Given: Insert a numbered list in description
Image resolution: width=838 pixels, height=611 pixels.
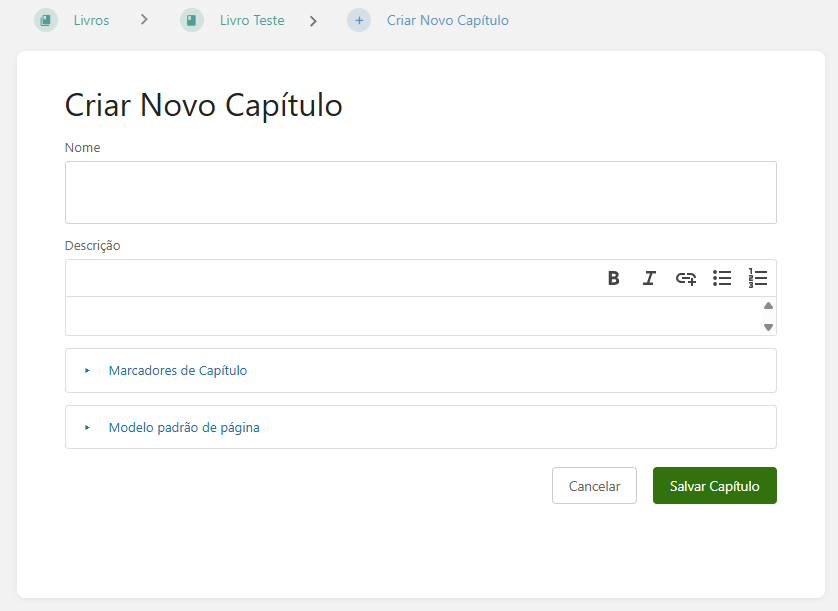Looking at the screenshot, I should tap(758, 278).
